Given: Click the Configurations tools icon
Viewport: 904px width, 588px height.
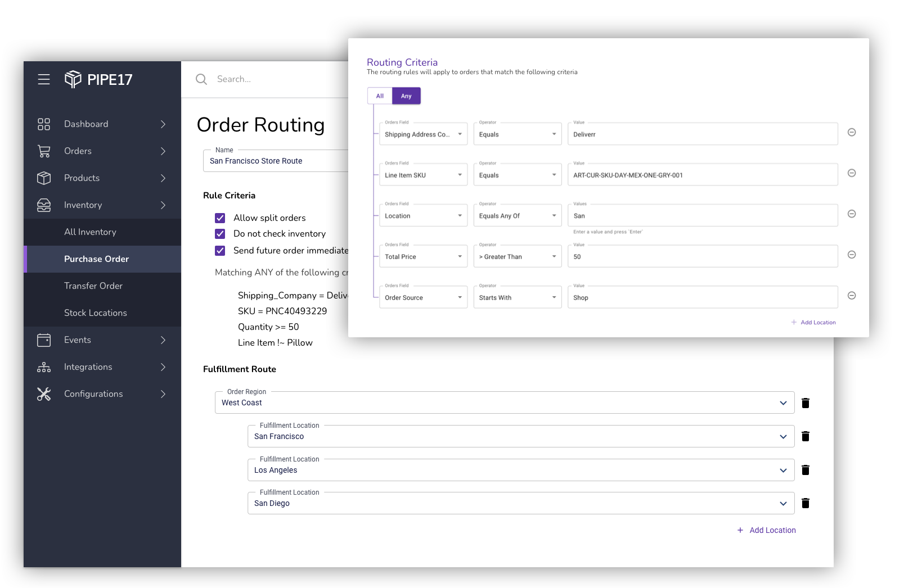Looking at the screenshot, I should pos(44,394).
